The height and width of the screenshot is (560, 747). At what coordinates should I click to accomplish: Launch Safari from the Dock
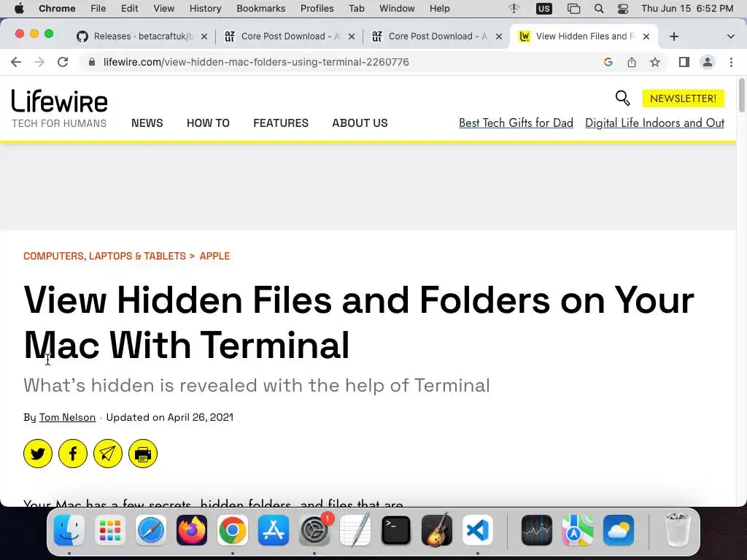point(151,530)
